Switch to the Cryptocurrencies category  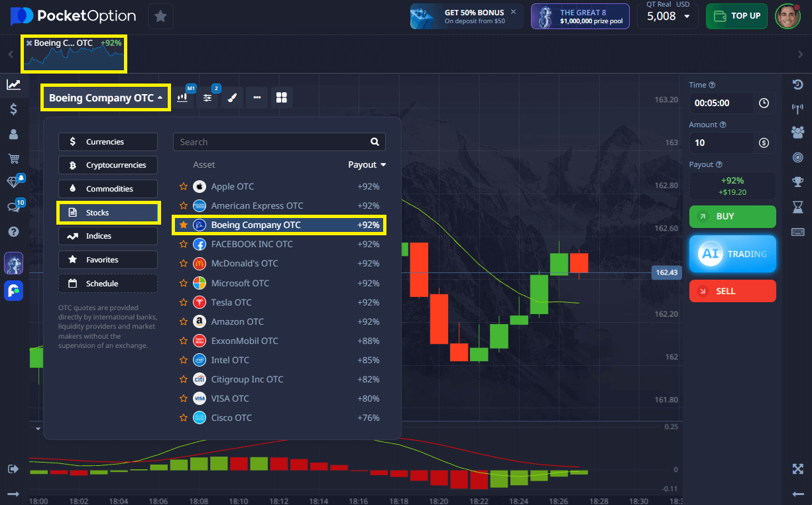108,165
